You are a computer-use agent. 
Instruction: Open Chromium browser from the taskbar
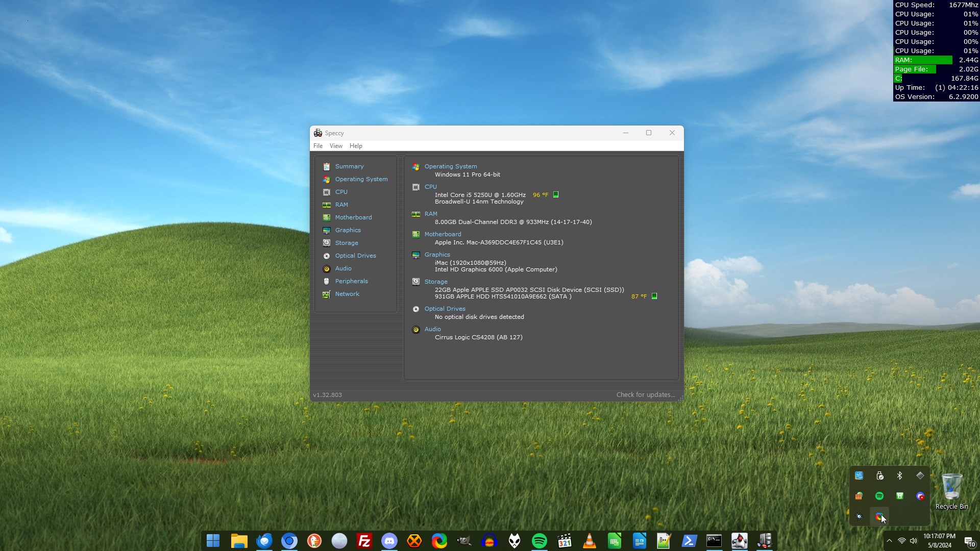click(289, 541)
